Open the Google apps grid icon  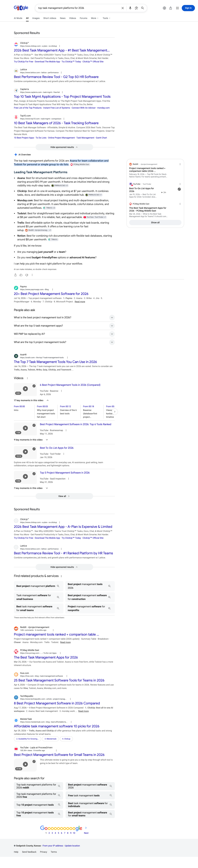(177, 8)
